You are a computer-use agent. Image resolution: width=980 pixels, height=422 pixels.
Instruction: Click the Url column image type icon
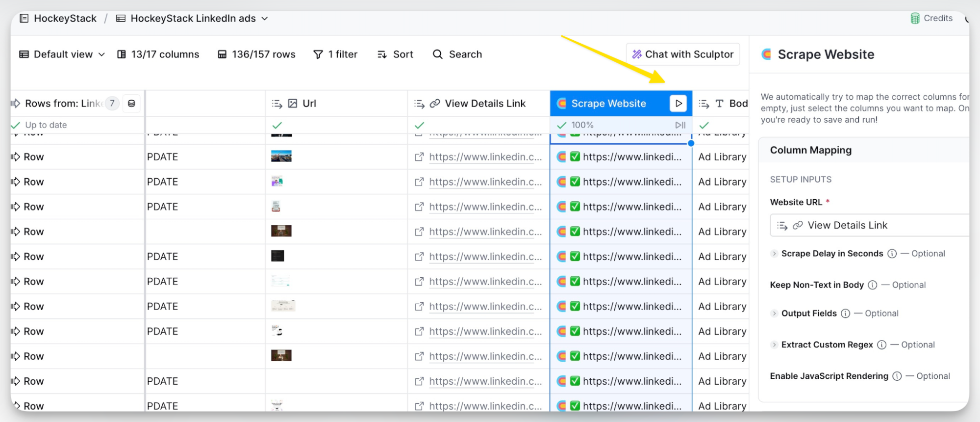(293, 104)
